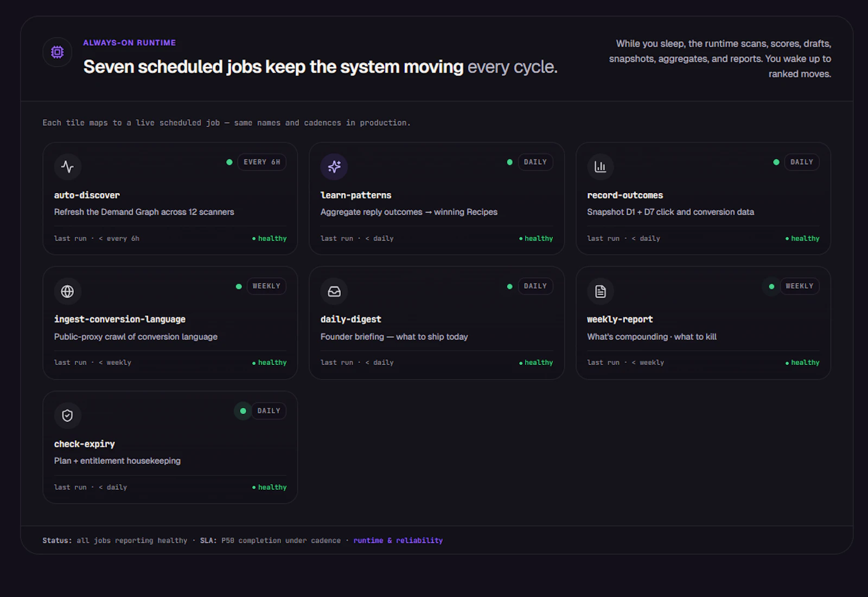Image resolution: width=868 pixels, height=597 pixels.
Task: Click the DAILY badge on daily-digest tile
Action: [535, 286]
